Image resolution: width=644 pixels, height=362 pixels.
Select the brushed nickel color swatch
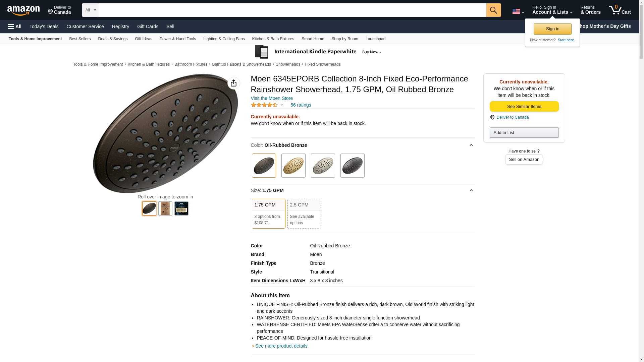323,166
